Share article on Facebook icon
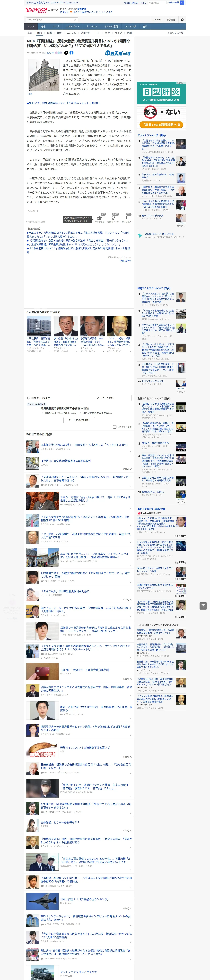The height and width of the screenshot is (980, 210). (71, 53)
